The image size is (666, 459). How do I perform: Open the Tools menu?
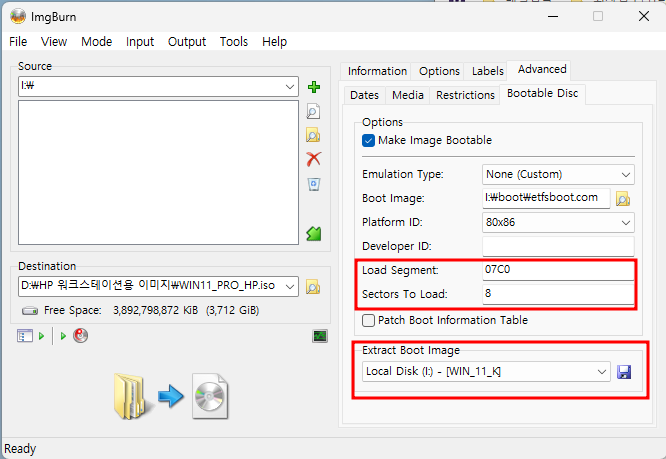[x=234, y=42]
